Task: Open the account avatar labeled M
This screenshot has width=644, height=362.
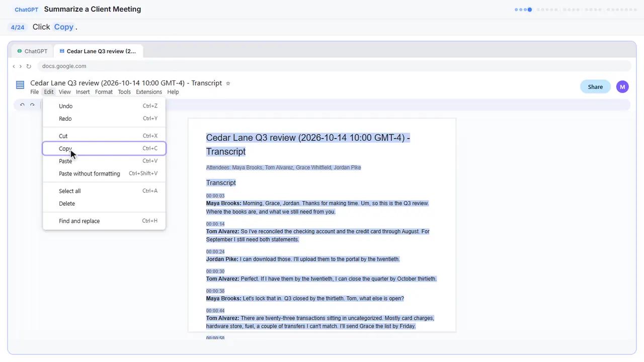Action: (623, 86)
